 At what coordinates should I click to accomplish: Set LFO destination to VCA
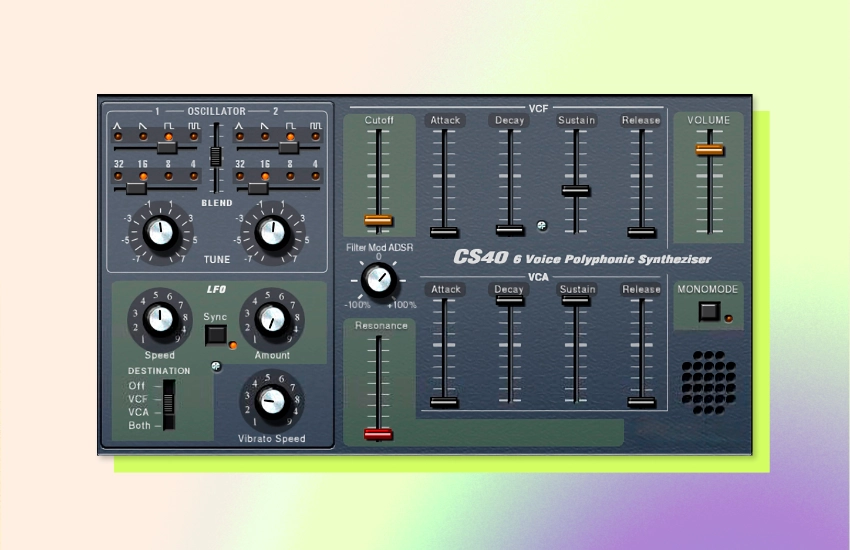tap(138, 412)
